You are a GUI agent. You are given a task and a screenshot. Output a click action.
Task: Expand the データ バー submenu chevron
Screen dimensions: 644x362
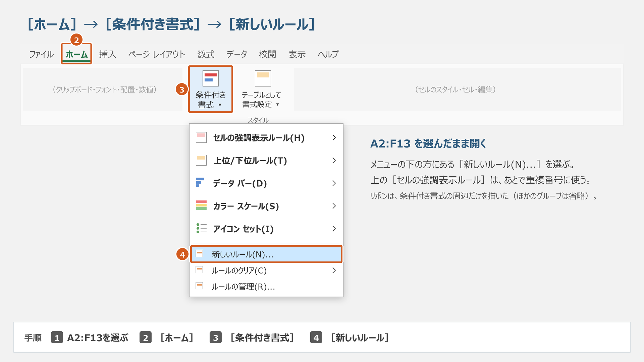pyautogui.click(x=334, y=183)
